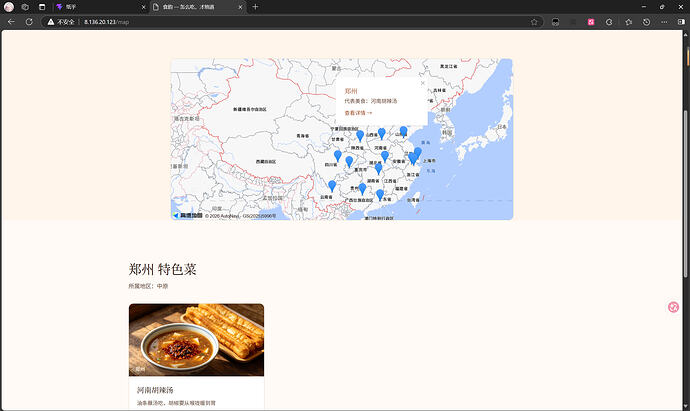Click the 所属地区：中原 text
690x411 pixels.
click(x=148, y=286)
